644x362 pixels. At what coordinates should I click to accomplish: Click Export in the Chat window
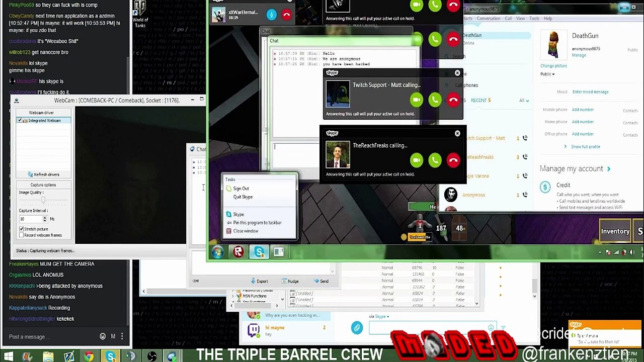pyautogui.click(x=260, y=282)
